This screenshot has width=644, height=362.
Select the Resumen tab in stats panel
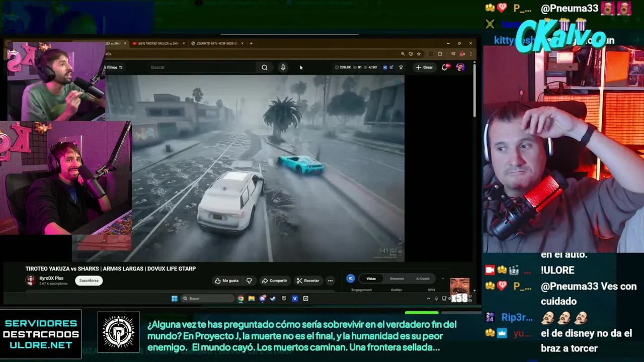(x=397, y=279)
